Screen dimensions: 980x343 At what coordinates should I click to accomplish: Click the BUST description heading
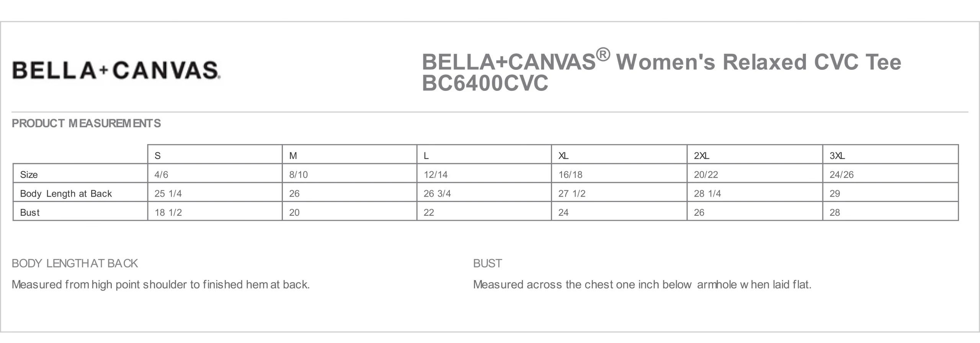coord(487,263)
